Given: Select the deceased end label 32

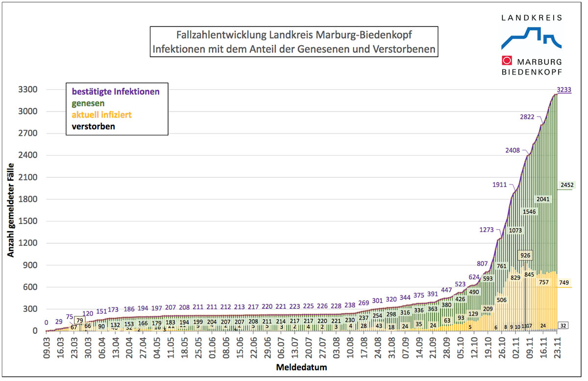Looking at the screenshot, I should (x=563, y=326).
